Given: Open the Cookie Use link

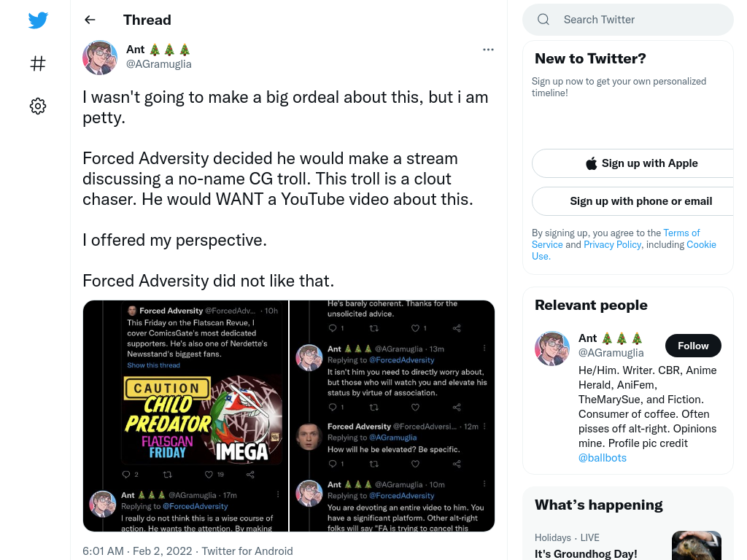Looking at the screenshot, I should (624, 250).
